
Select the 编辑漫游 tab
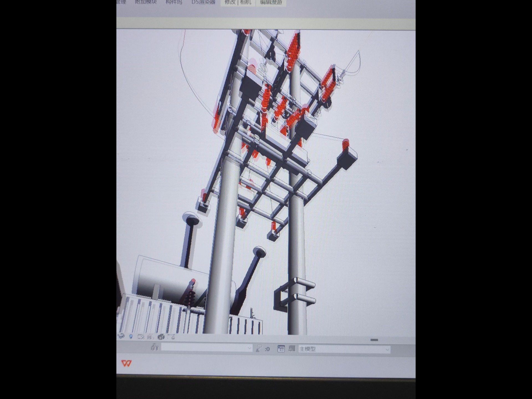coord(271,2)
